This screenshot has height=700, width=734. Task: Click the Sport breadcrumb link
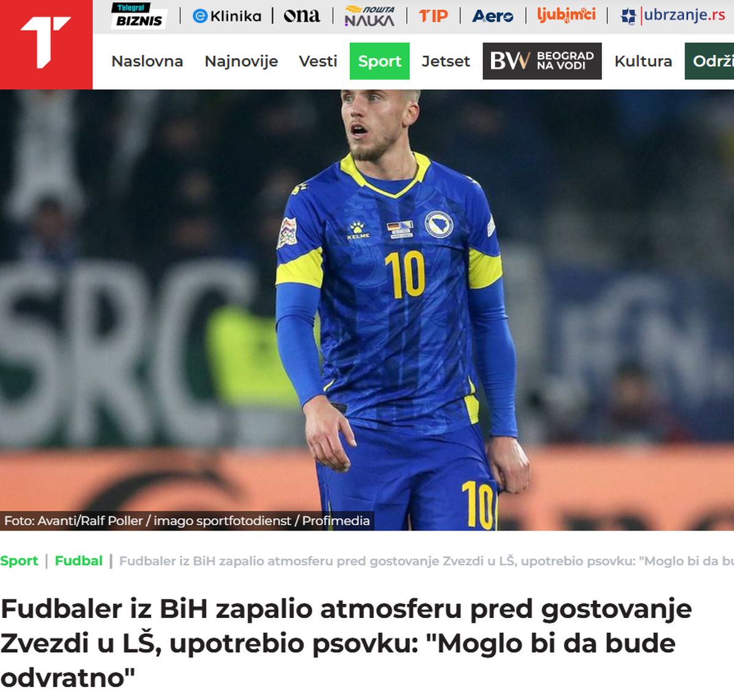point(19,560)
